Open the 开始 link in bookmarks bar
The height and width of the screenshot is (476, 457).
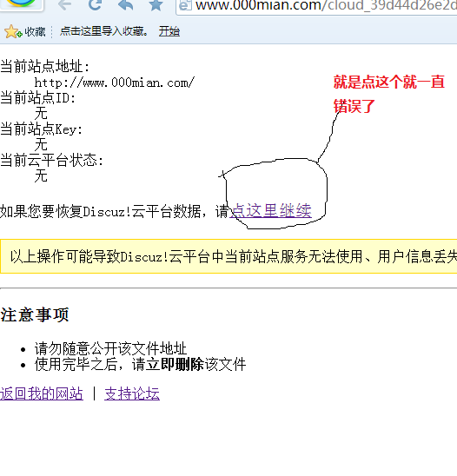click(x=169, y=31)
